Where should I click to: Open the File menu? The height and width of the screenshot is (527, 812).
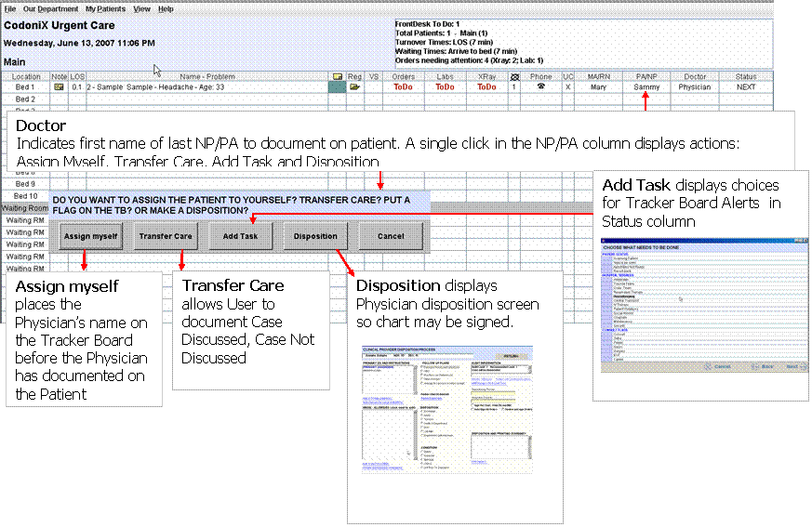[10, 8]
